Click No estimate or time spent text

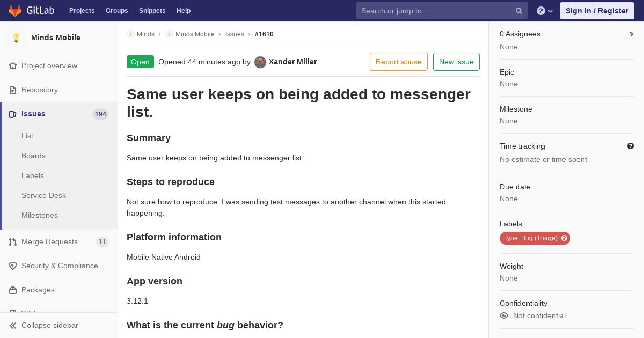pyautogui.click(x=543, y=159)
